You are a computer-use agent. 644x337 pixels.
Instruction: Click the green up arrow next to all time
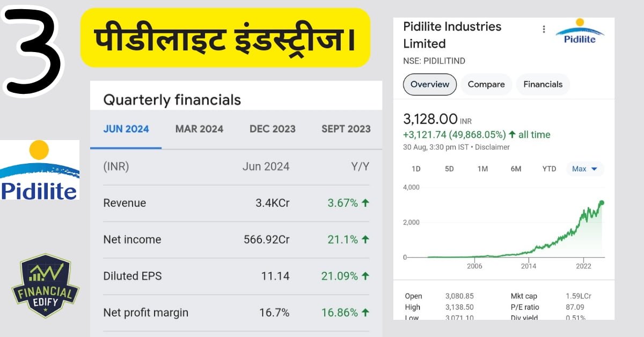click(x=511, y=135)
